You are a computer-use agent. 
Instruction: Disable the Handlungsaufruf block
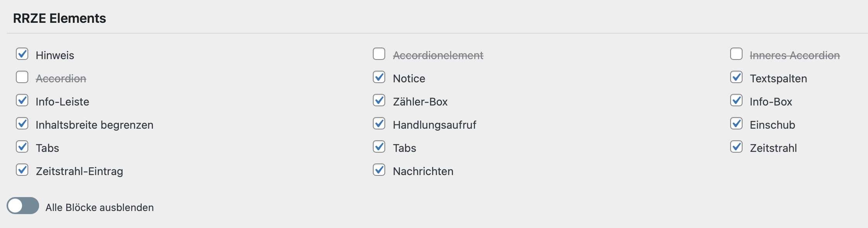point(379,124)
